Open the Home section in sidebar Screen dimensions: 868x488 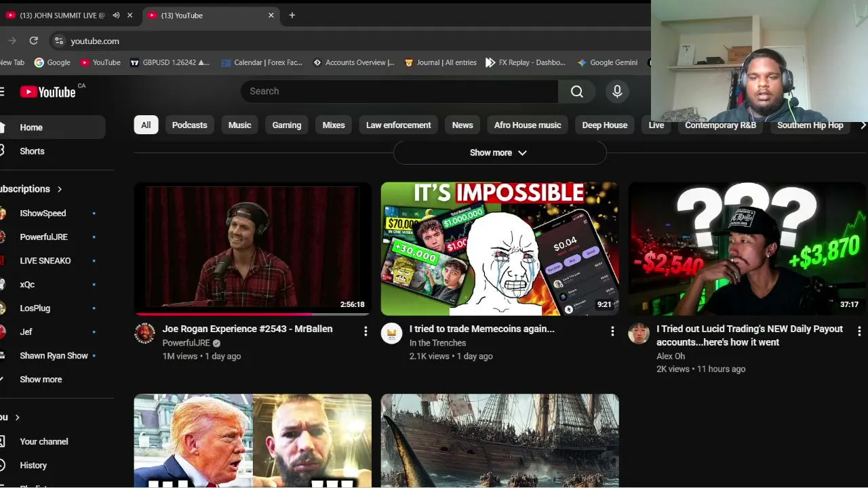pyautogui.click(x=53, y=127)
